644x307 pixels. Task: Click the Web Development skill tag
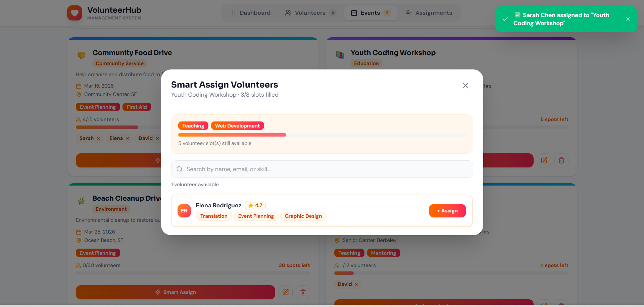[x=237, y=126]
